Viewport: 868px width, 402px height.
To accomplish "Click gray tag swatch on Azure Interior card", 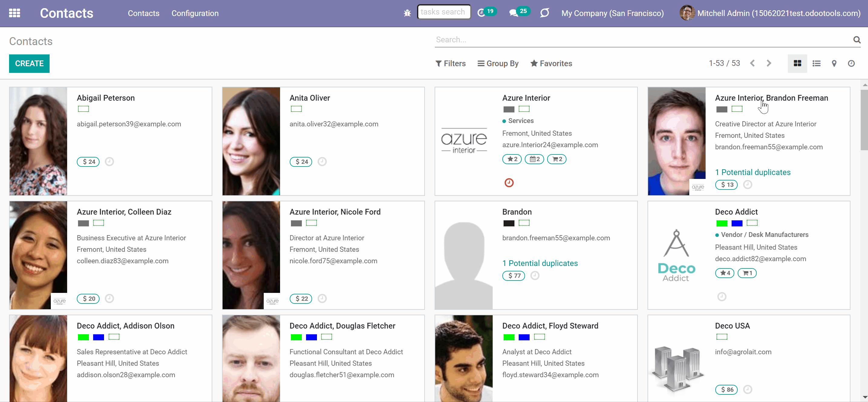I will (509, 109).
